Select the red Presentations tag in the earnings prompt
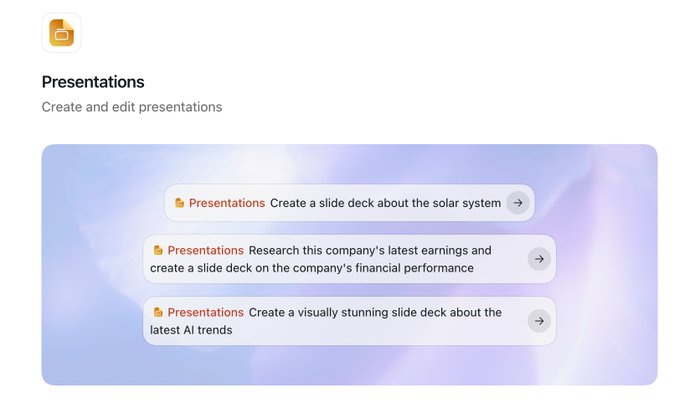This screenshot has width=680, height=414. click(206, 250)
